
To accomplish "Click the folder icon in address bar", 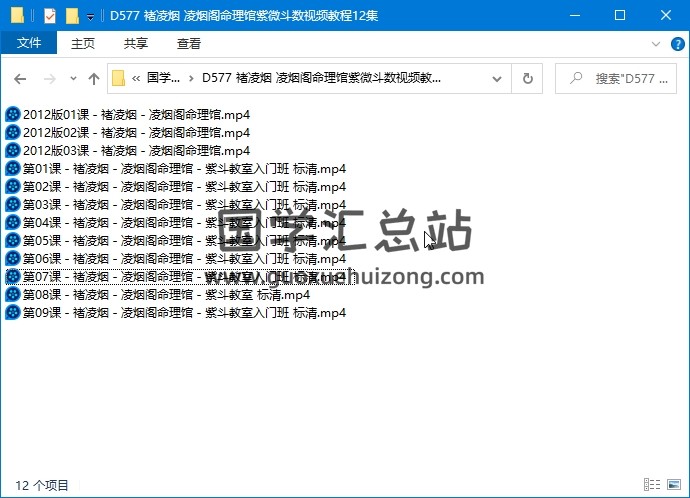I will tap(118, 78).
